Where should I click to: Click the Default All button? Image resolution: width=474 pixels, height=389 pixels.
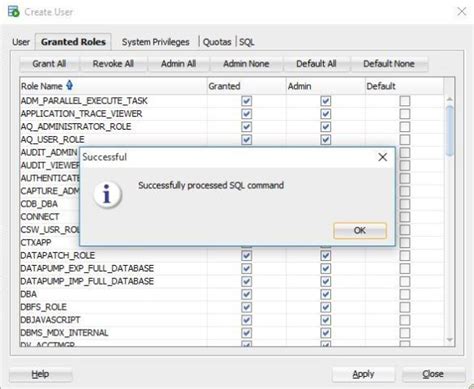click(316, 64)
